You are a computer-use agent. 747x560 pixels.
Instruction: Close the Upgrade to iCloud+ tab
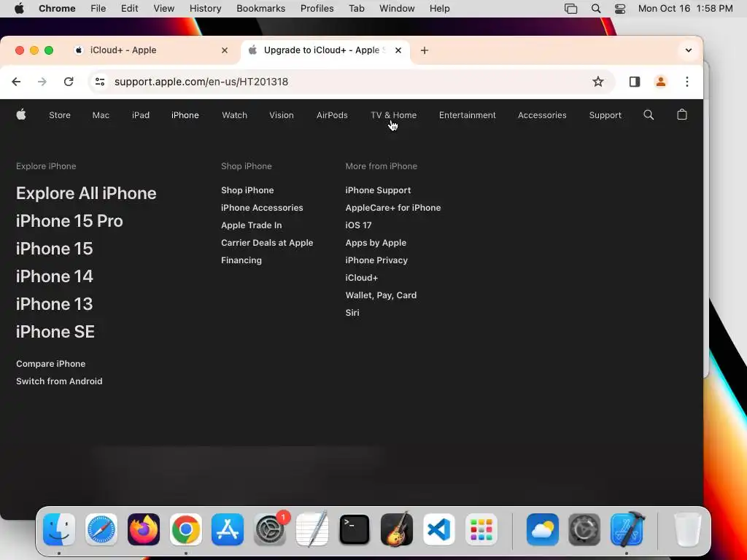[x=398, y=50]
